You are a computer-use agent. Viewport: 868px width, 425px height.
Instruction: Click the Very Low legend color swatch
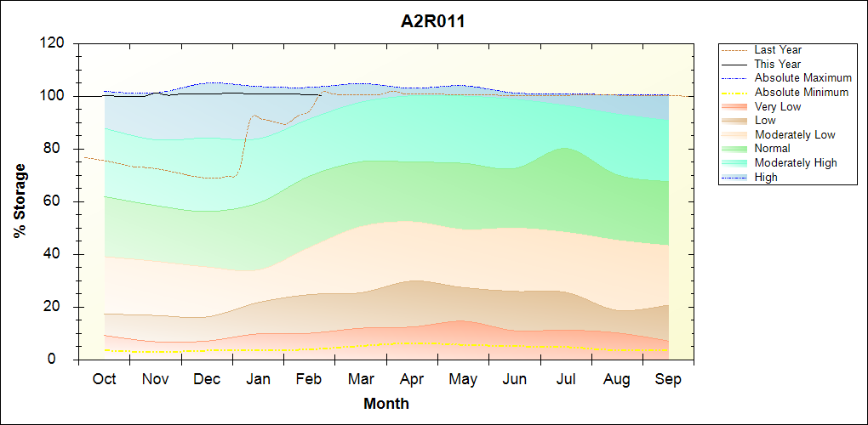[x=735, y=107]
